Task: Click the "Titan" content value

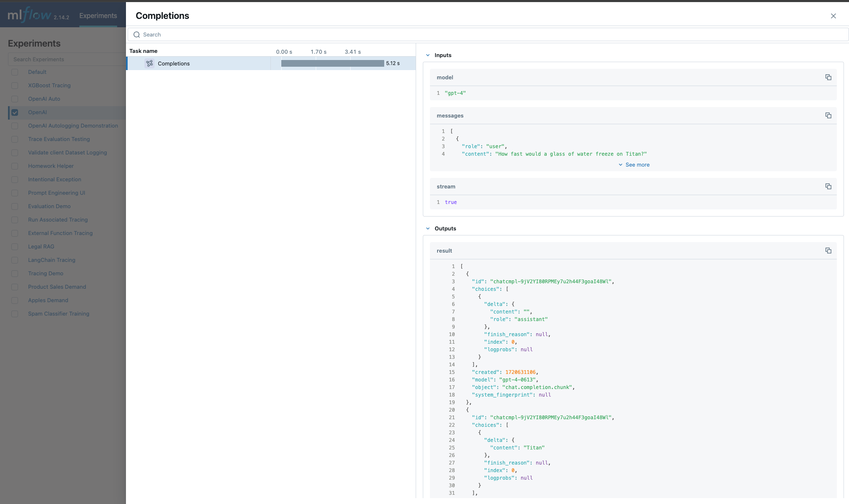Action: [x=534, y=447]
